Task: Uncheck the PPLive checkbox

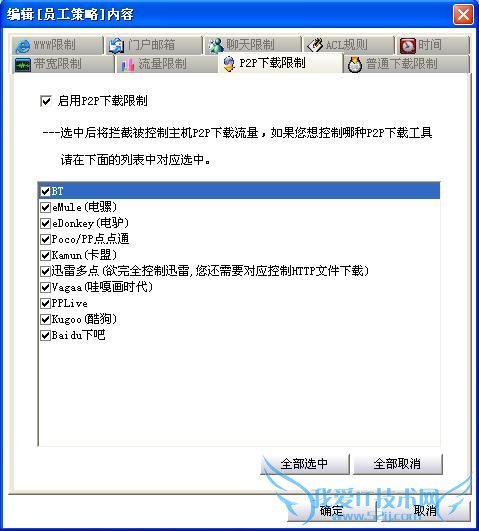Action: click(45, 303)
